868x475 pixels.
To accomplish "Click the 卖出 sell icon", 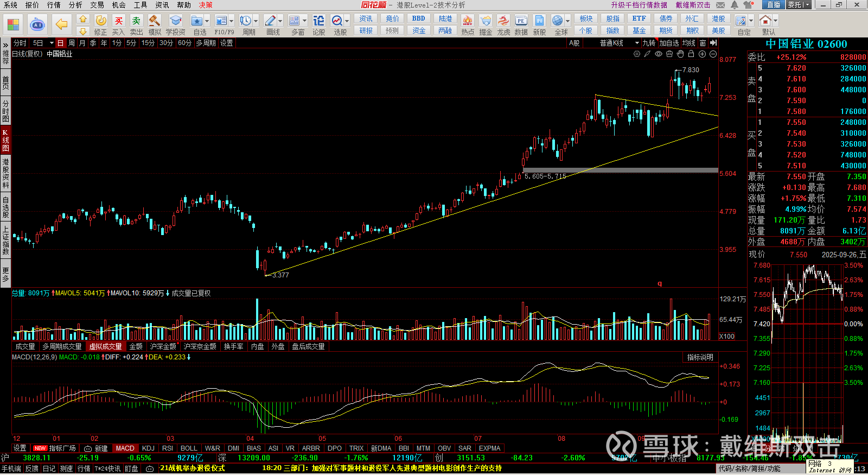I will [136, 21].
